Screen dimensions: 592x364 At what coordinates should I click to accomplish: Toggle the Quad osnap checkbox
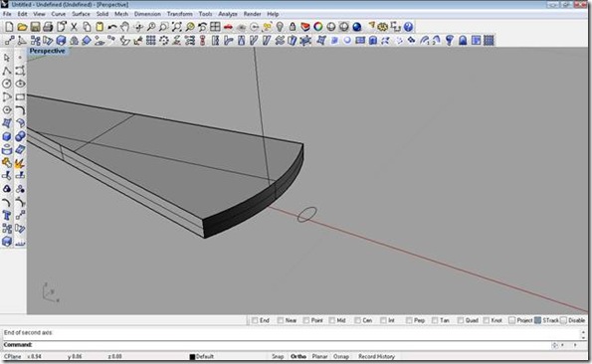pos(461,320)
